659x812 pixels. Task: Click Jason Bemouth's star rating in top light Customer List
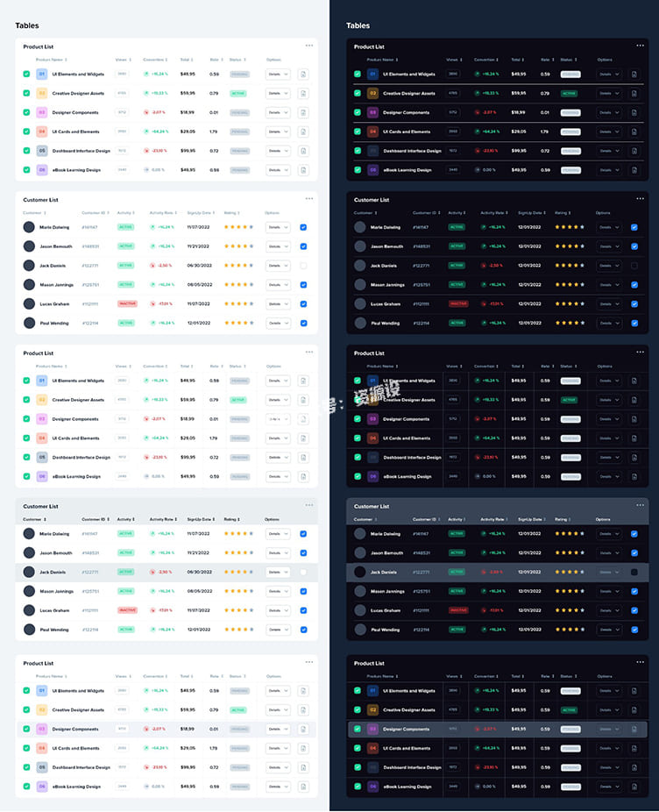pos(238,246)
